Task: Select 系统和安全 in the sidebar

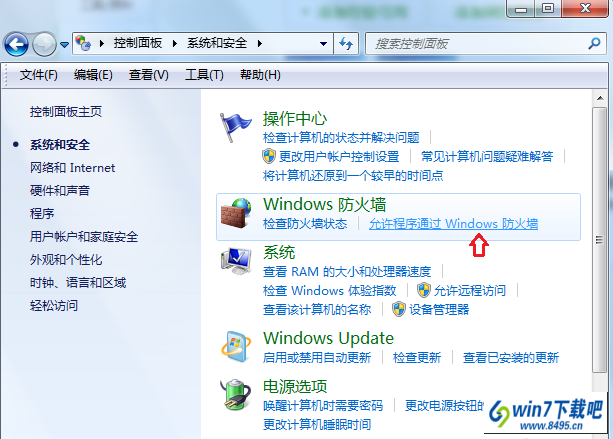Action: [x=60, y=145]
